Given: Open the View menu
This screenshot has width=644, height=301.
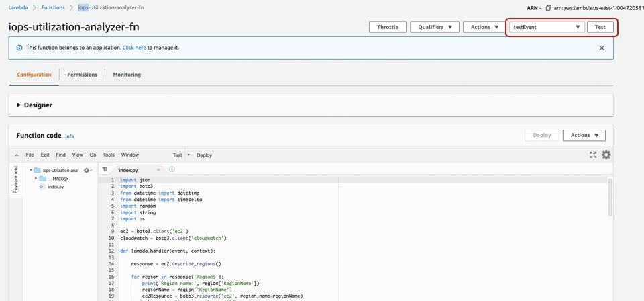Looking at the screenshot, I should (x=78, y=155).
